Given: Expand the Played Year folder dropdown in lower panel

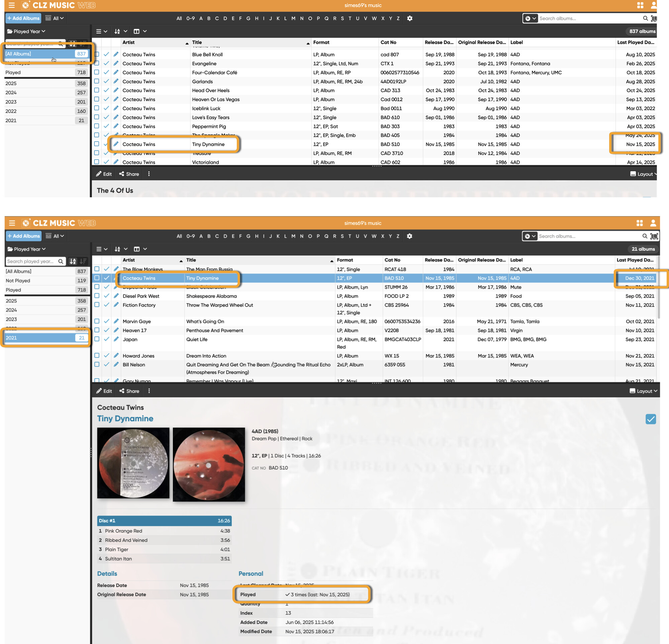Looking at the screenshot, I should [27, 249].
